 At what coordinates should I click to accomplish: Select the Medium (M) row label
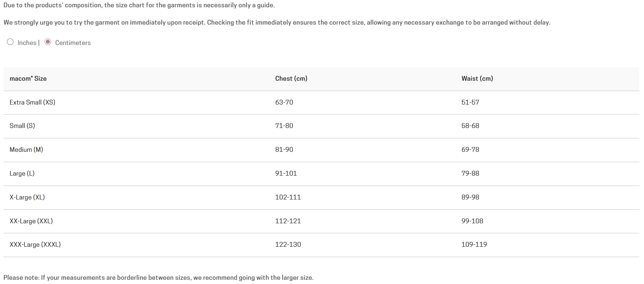[26, 149]
